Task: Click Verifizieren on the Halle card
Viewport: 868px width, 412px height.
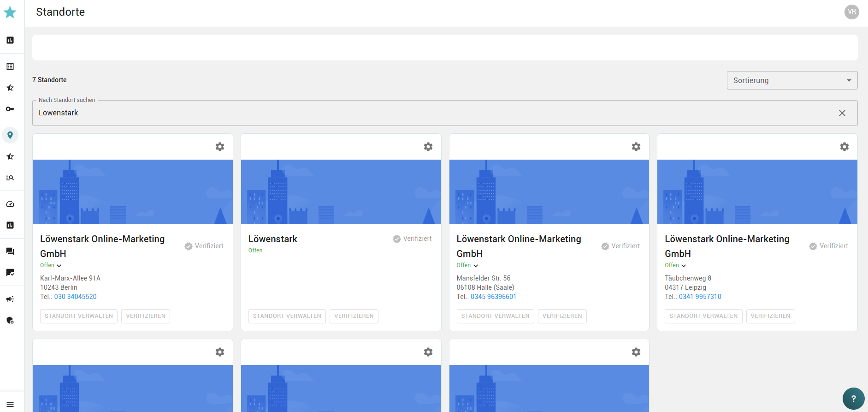Action: pyautogui.click(x=562, y=316)
